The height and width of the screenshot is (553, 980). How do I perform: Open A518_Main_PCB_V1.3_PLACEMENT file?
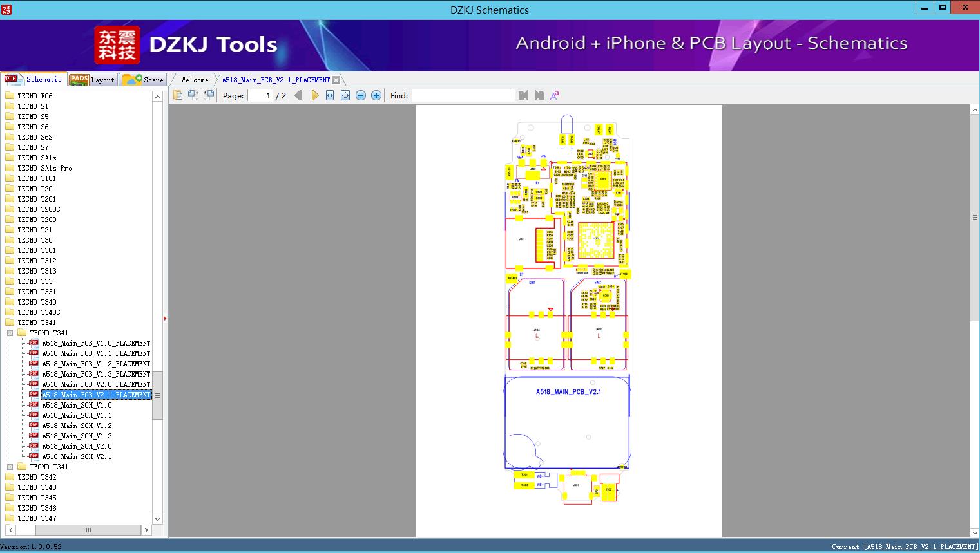96,374
